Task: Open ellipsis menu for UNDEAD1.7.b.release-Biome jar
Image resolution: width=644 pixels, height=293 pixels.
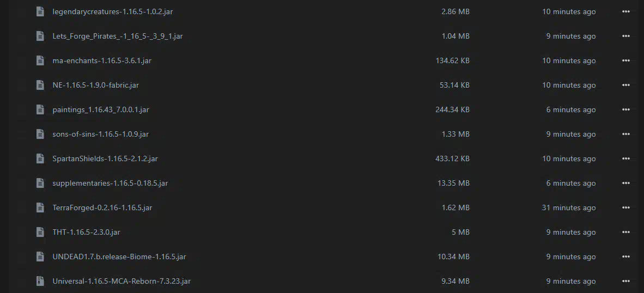Action: pyautogui.click(x=625, y=257)
